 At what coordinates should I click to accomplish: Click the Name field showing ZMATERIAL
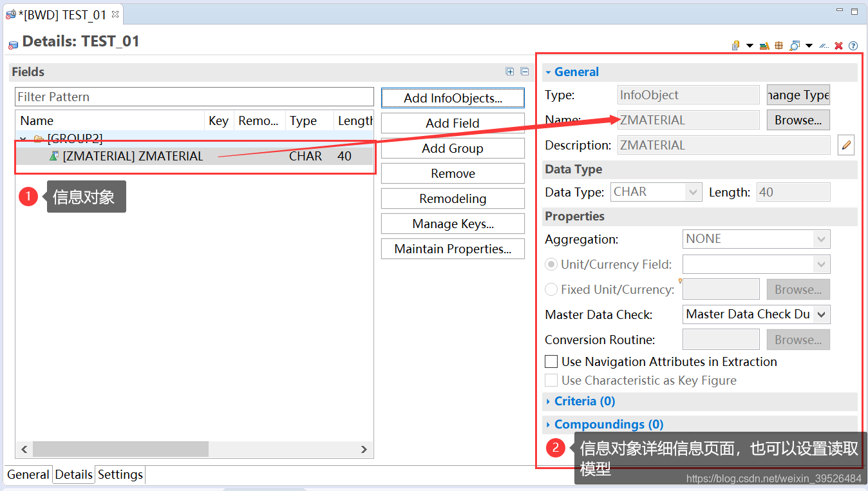(688, 120)
